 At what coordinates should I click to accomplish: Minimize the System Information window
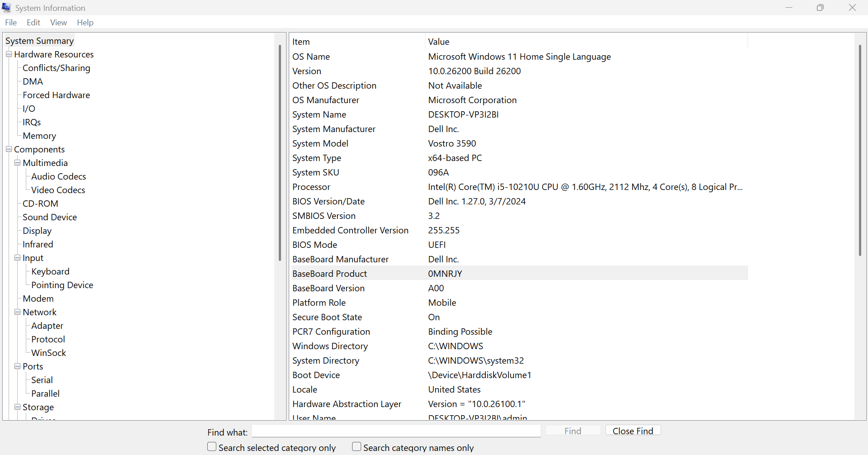pos(789,8)
